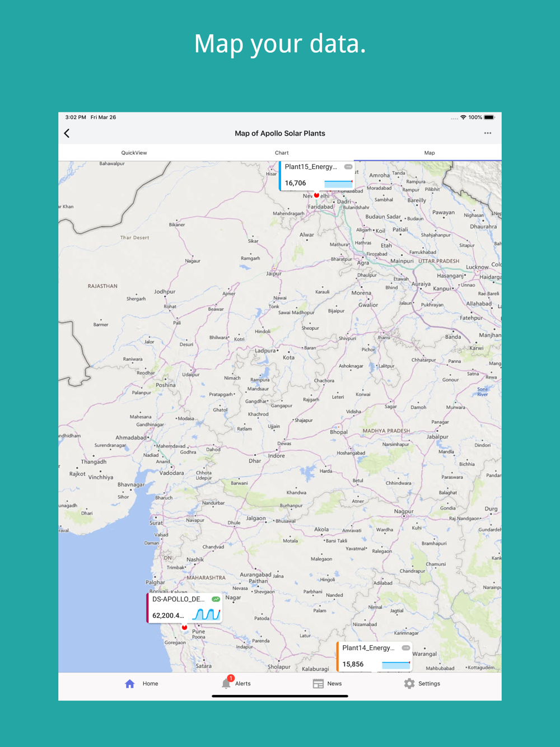Select the Map tab

tap(430, 153)
